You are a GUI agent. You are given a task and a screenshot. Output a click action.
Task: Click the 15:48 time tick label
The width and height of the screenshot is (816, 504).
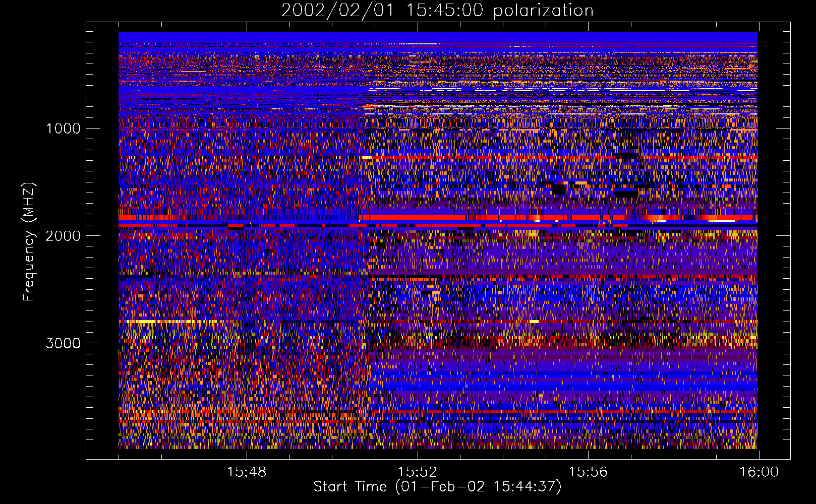click(247, 472)
